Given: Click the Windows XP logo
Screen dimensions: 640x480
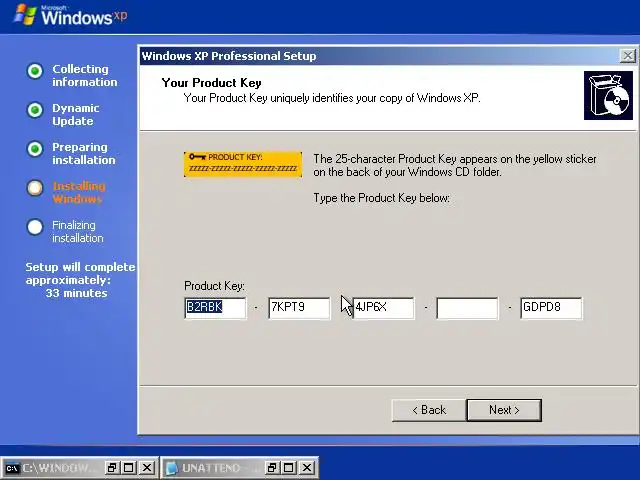Looking at the screenshot, I should (70, 16).
